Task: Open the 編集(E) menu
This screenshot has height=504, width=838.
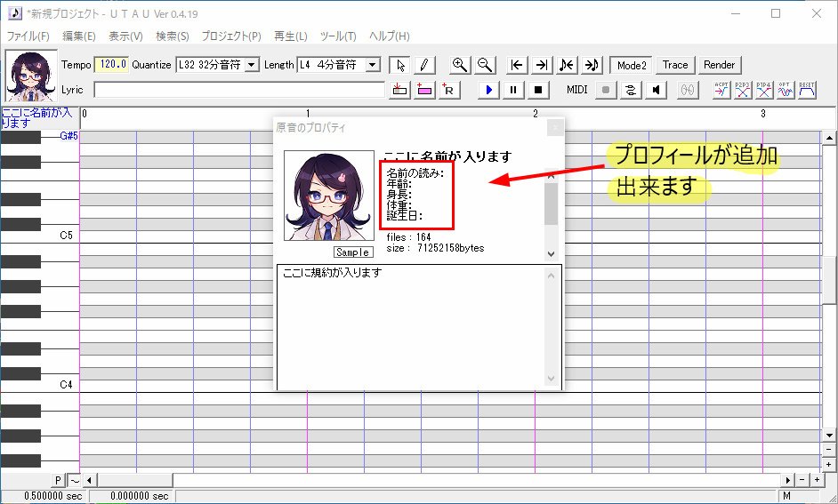Action: [x=79, y=36]
